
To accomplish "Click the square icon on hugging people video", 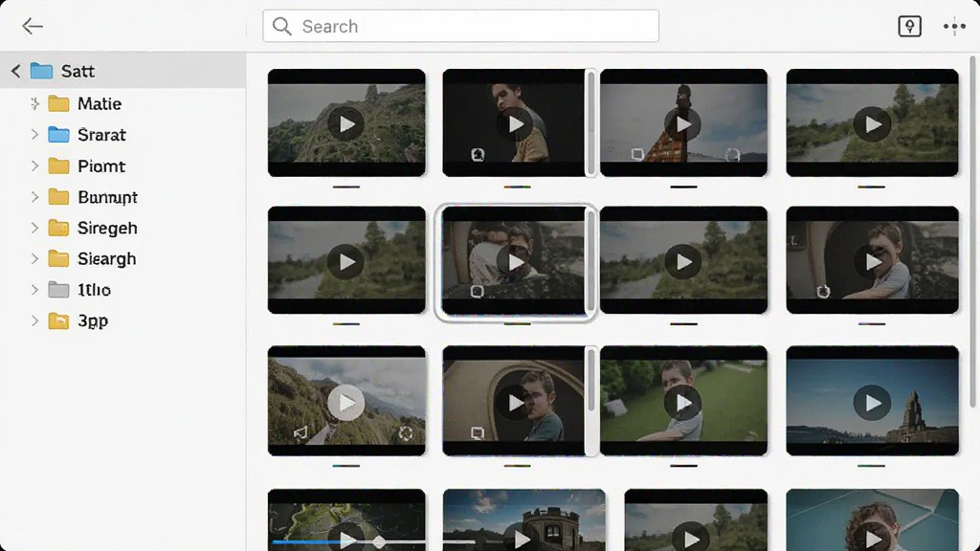I will click(477, 291).
